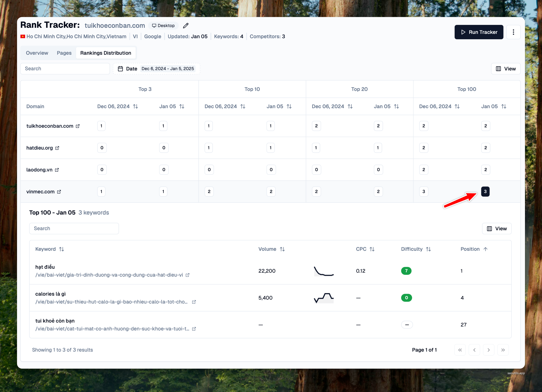Click the top domain Search field
The height and width of the screenshot is (392, 542).
(65, 69)
